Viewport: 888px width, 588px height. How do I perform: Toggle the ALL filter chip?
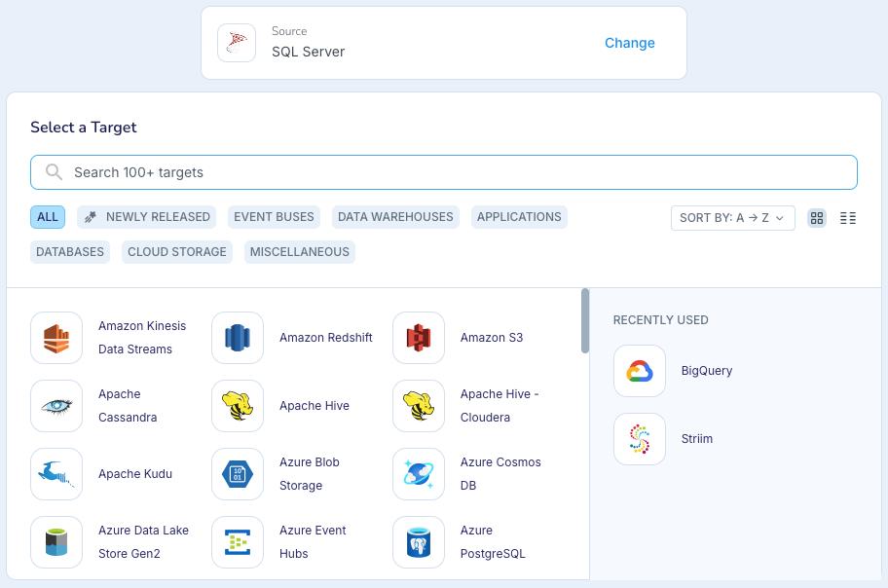[x=48, y=217]
